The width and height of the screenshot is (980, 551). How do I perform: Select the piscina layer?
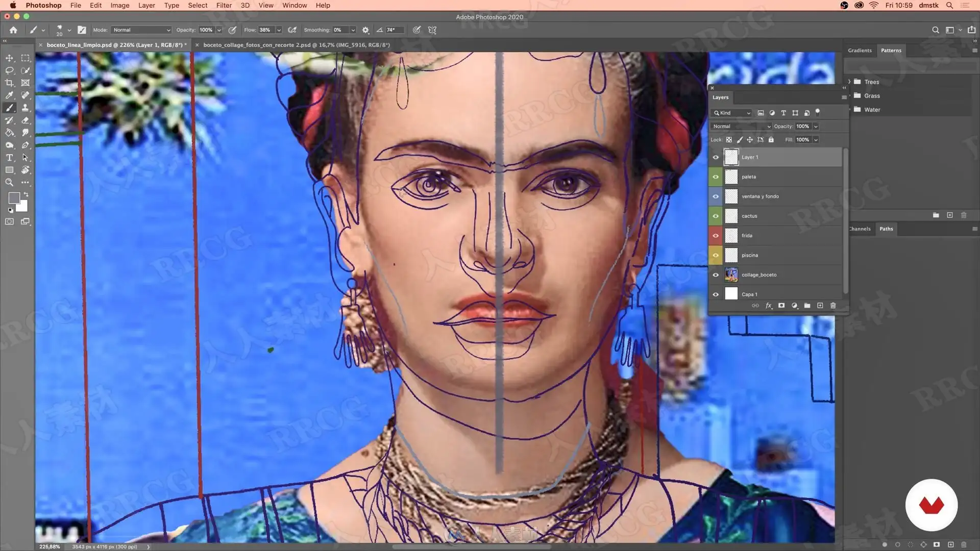(x=776, y=255)
